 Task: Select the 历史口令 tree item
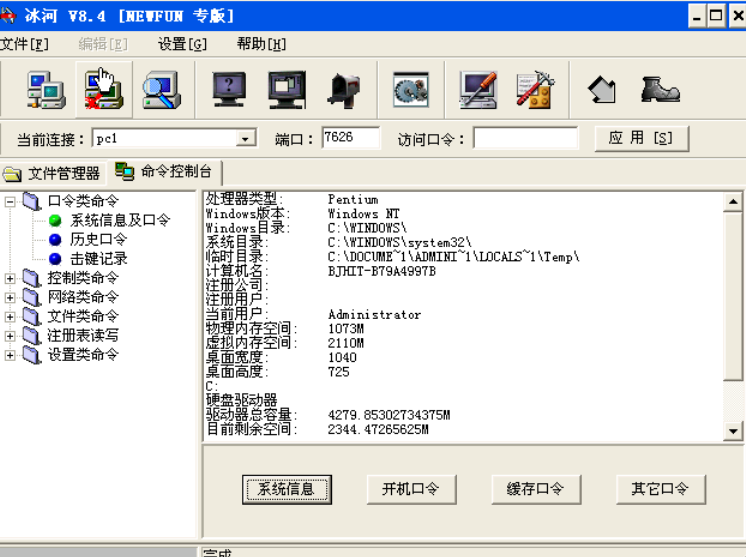[98, 239]
